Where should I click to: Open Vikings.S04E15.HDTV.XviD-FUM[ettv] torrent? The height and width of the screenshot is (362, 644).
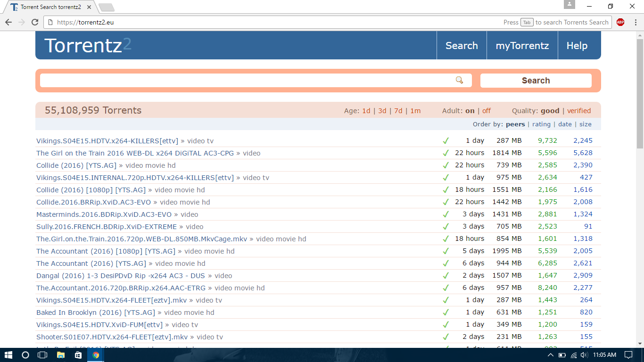click(99, 325)
